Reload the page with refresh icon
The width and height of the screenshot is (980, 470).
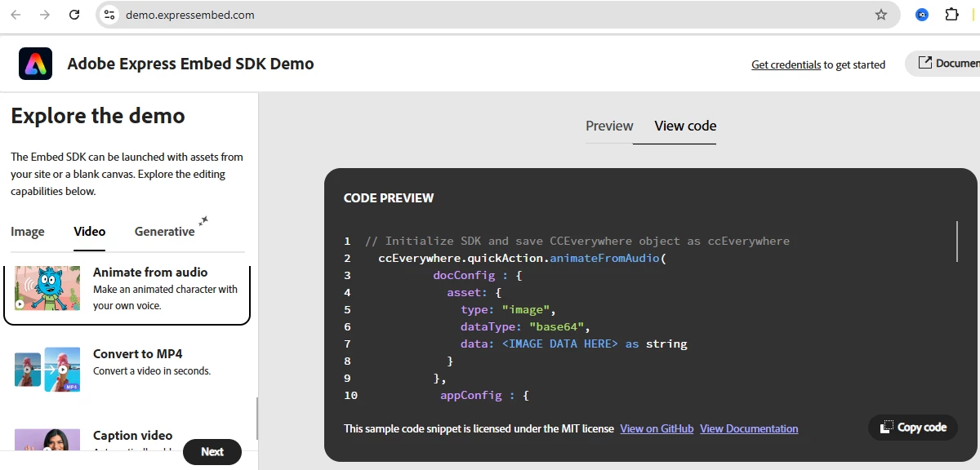(x=74, y=15)
